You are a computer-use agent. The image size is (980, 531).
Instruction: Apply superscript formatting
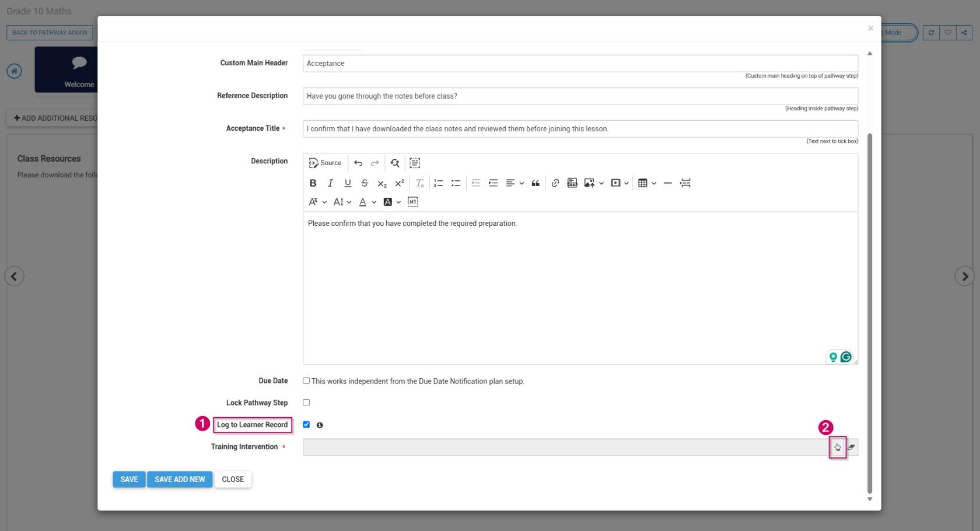(400, 183)
